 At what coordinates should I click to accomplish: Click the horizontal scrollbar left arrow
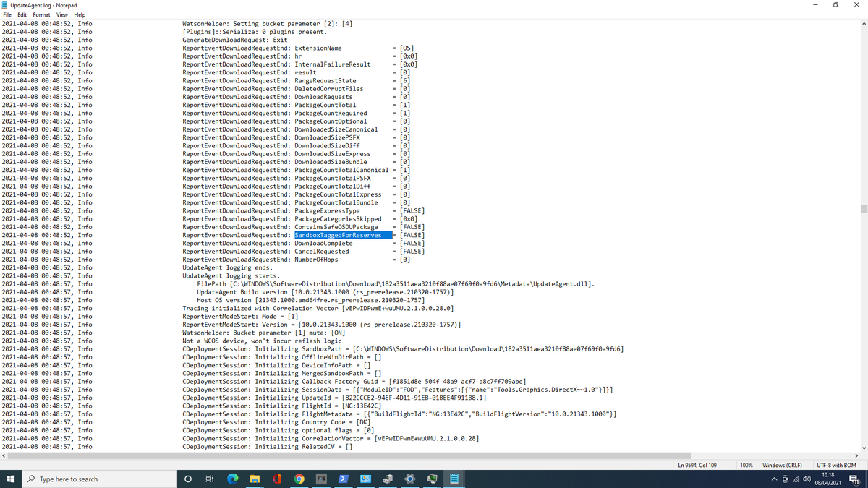tap(4, 456)
